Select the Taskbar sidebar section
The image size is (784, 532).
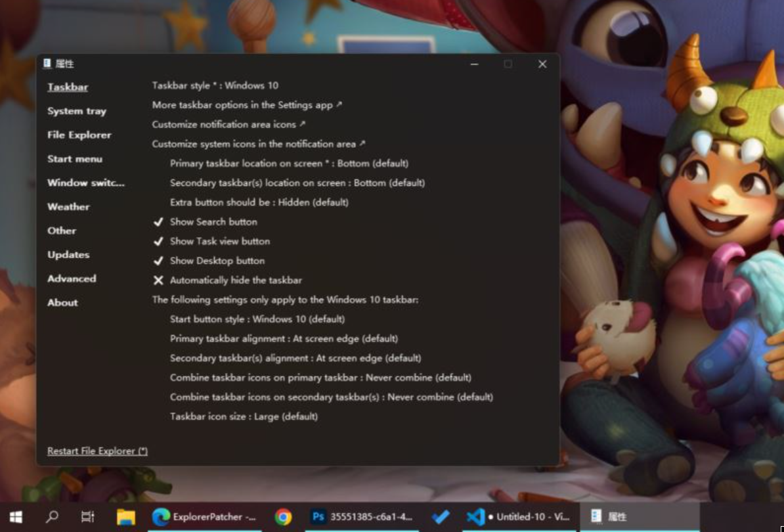coord(68,87)
